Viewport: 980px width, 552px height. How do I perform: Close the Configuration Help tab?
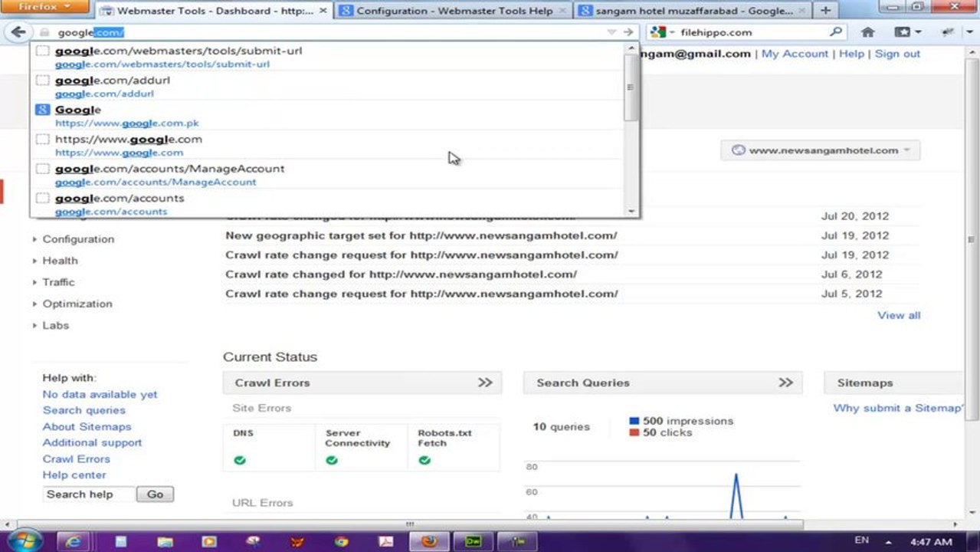(563, 11)
